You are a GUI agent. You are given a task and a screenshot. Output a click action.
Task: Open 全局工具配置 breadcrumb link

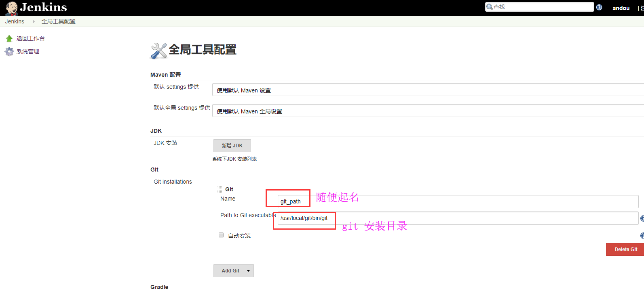click(x=58, y=21)
